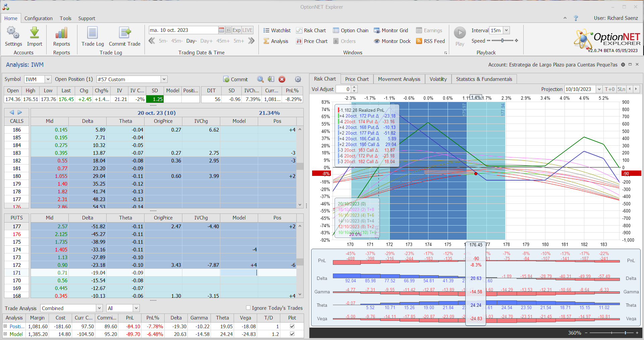Uncheck the Model row Plot checkbox

click(292, 334)
